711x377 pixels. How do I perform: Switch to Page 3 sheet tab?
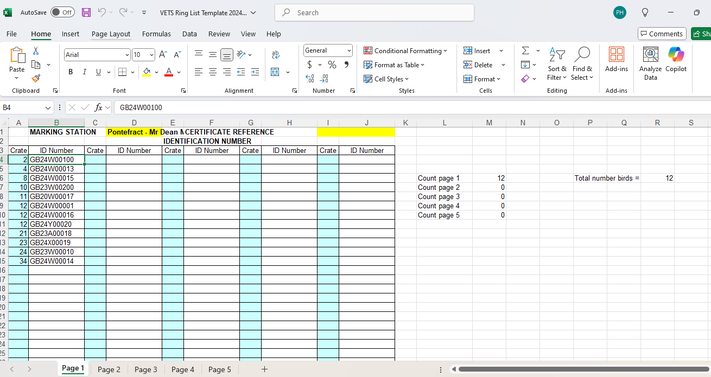[146, 369]
